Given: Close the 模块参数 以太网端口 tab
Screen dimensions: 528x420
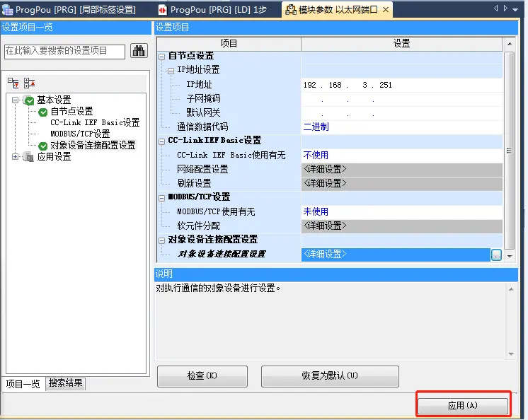Looking at the screenshot, I should tap(386, 10).
